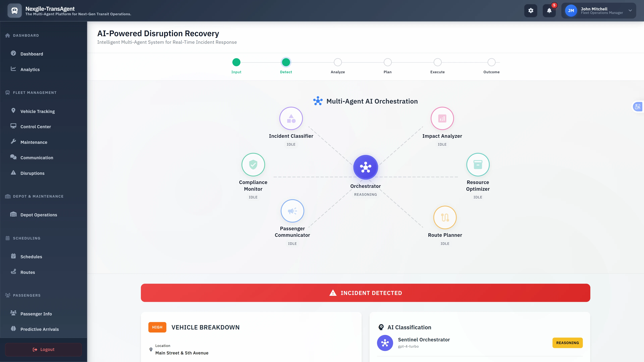This screenshot has height=362, width=644.
Task: Open Vehicle Tracking from the sidebar
Action: pos(38,111)
